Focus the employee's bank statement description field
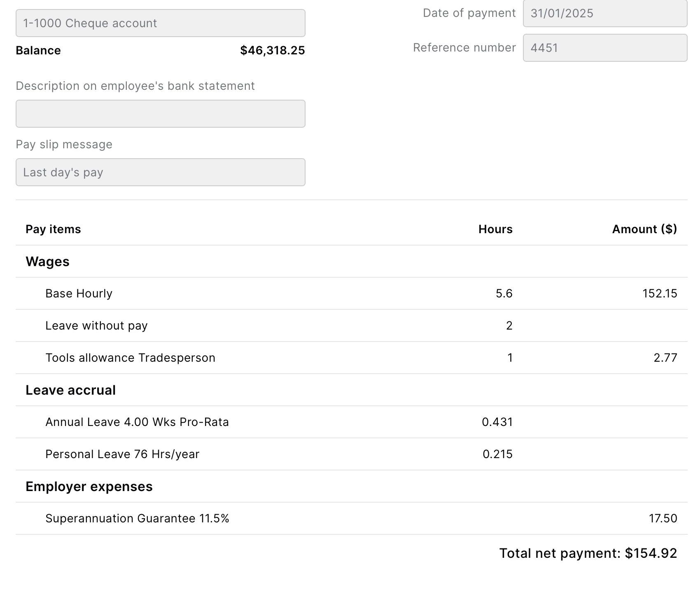700x599 pixels. [x=160, y=114]
